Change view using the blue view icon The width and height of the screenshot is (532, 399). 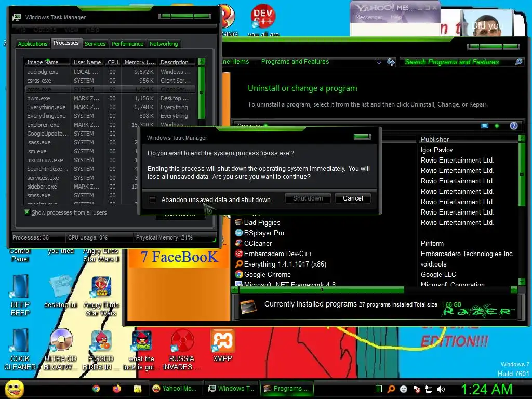[x=485, y=126]
